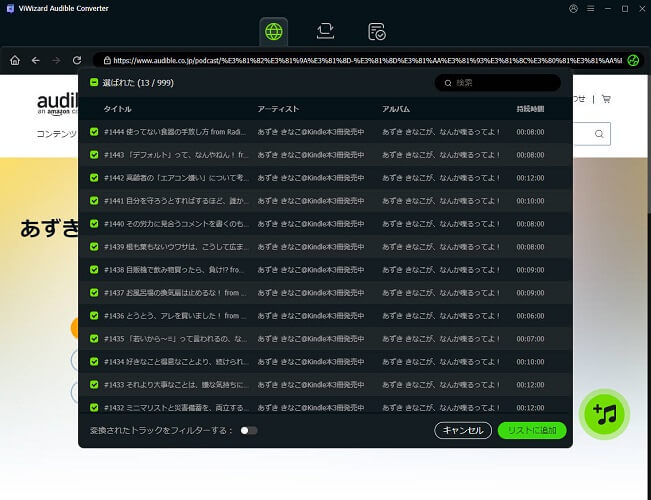This screenshot has width=651, height=500.
Task: Open the converted history tab
Action: 377,32
